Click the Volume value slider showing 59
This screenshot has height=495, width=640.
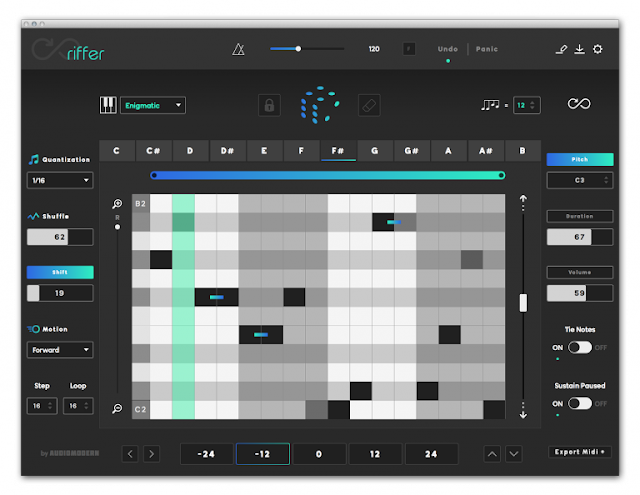point(580,293)
